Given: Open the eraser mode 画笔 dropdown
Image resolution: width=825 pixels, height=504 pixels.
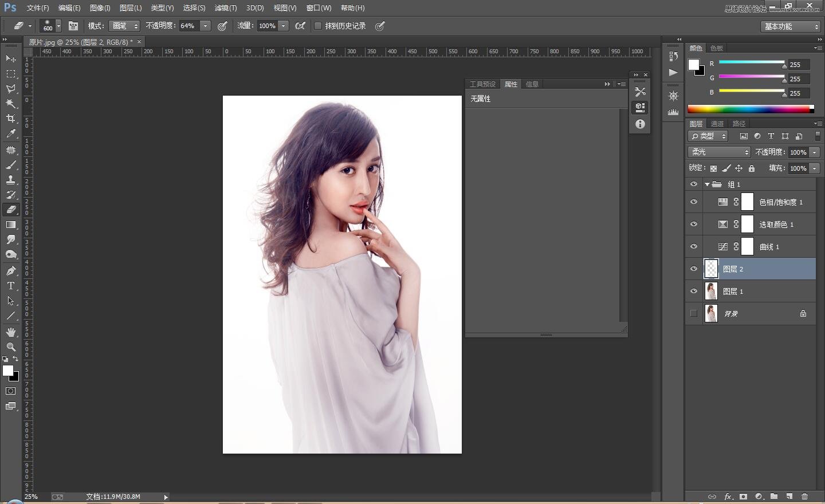Looking at the screenshot, I should 125,26.
